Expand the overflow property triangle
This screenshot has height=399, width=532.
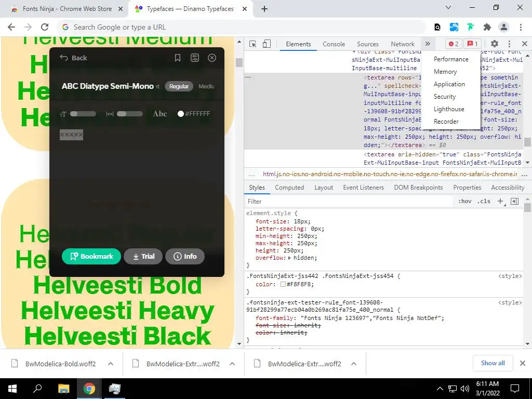click(289, 258)
